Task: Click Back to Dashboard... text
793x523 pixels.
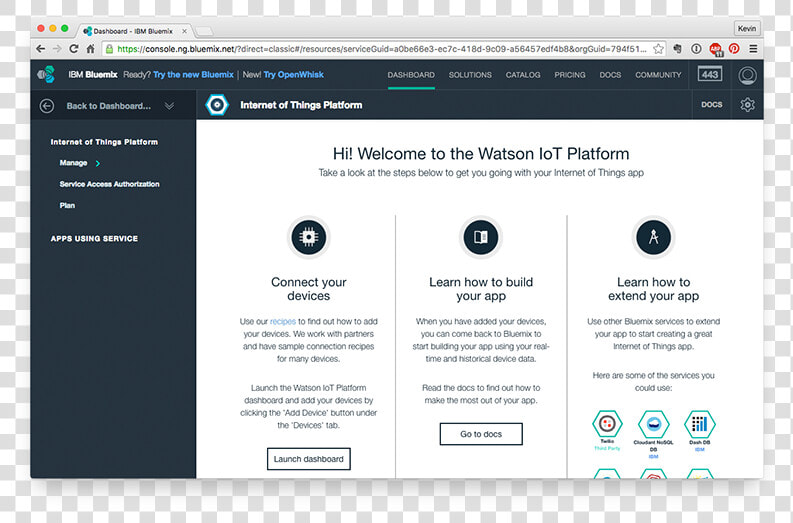Action: coord(109,106)
